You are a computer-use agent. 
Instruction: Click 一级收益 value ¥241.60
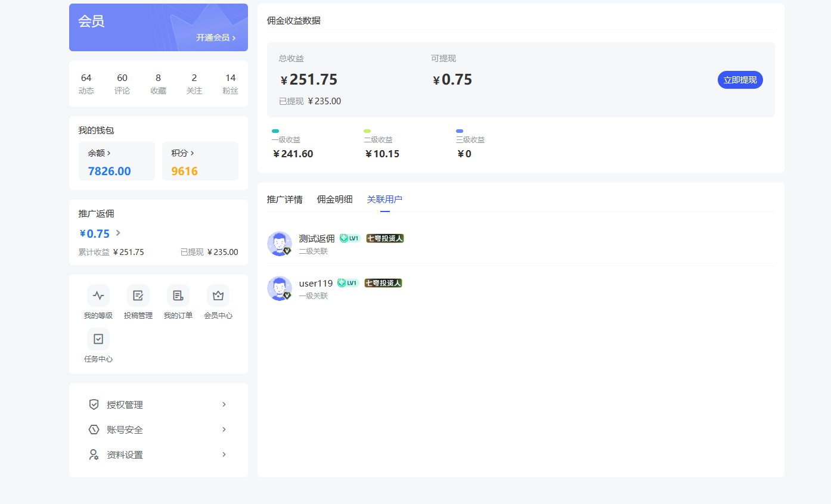click(x=292, y=154)
